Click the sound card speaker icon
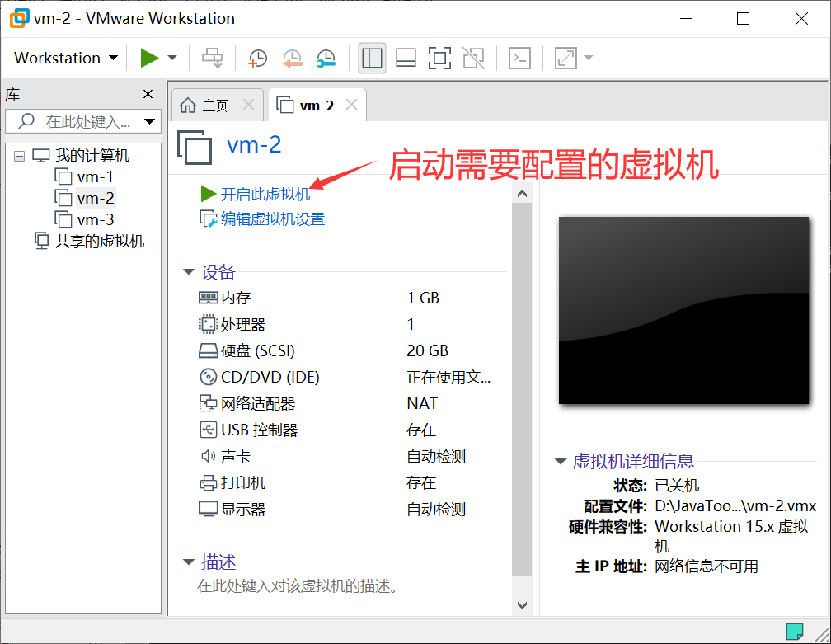The image size is (831, 644). pyautogui.click(x=209, y=456)
